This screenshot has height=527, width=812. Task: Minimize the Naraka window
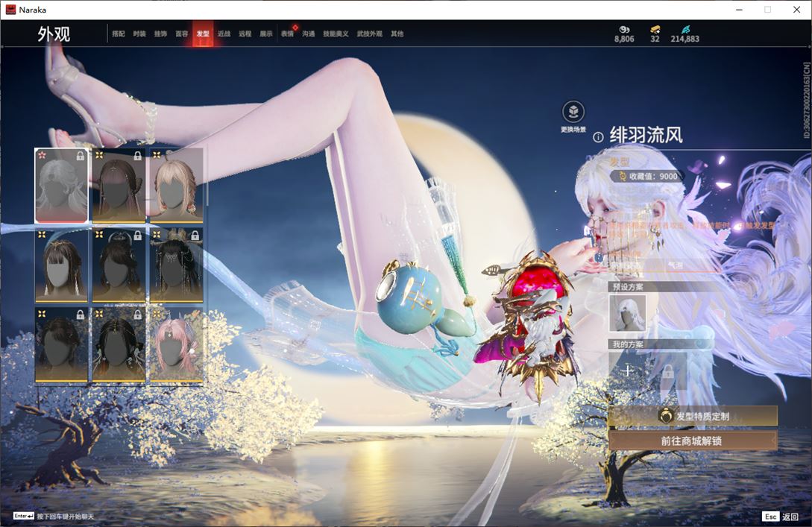pos(739,10)
